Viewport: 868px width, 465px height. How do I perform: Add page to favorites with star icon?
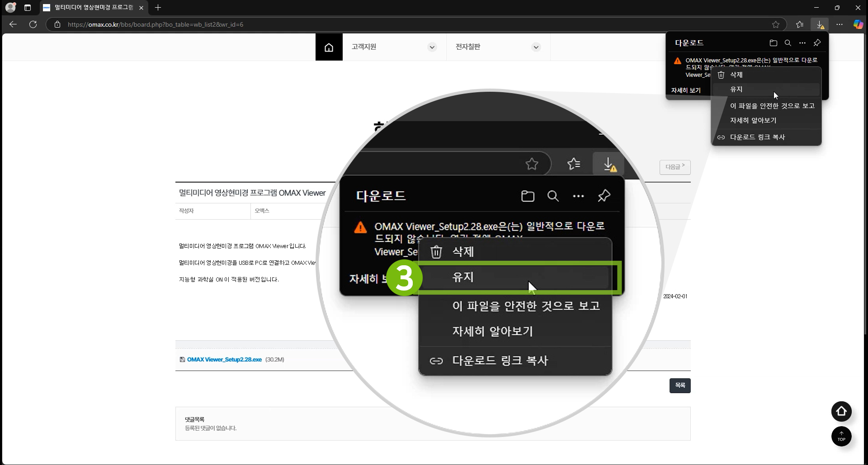(x=776, y=24)
